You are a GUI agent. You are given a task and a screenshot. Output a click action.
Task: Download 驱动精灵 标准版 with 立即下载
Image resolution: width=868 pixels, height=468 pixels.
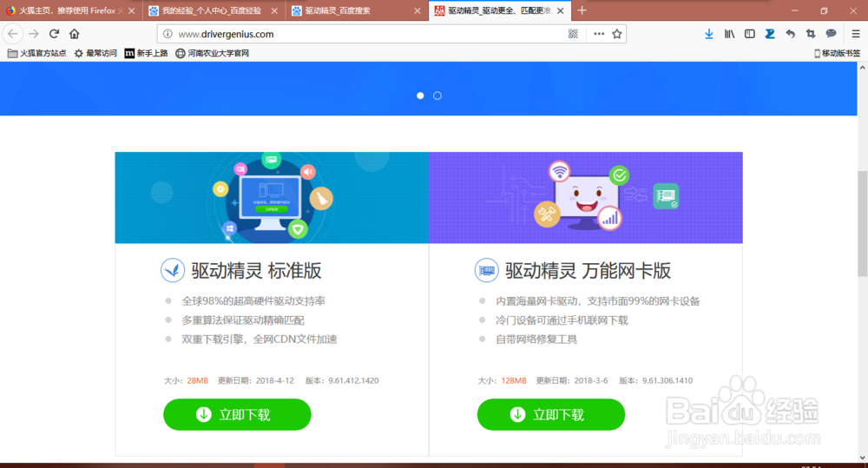237,414
